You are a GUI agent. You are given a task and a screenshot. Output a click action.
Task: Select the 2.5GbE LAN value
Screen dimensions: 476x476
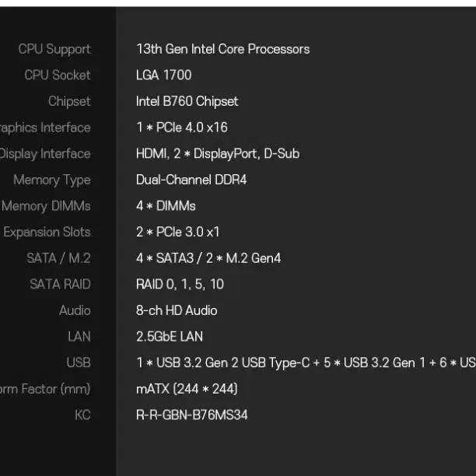tap(170, 337)
